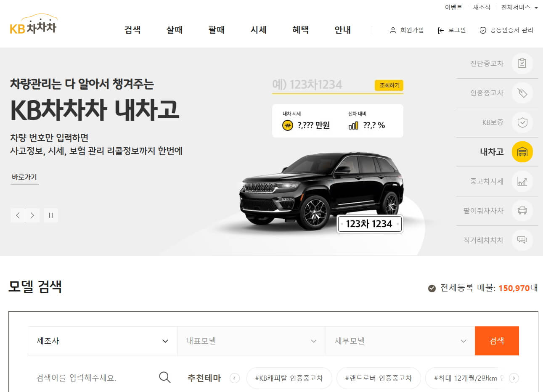
Task: Pause the banner slideshow
Action: (51, 215)
